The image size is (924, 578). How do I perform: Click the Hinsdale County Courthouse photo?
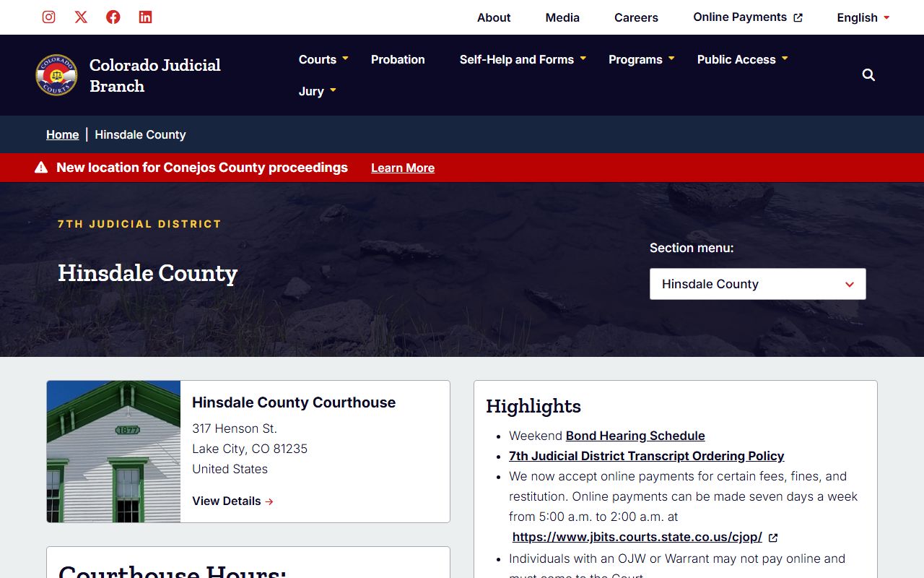coord(113,452)
